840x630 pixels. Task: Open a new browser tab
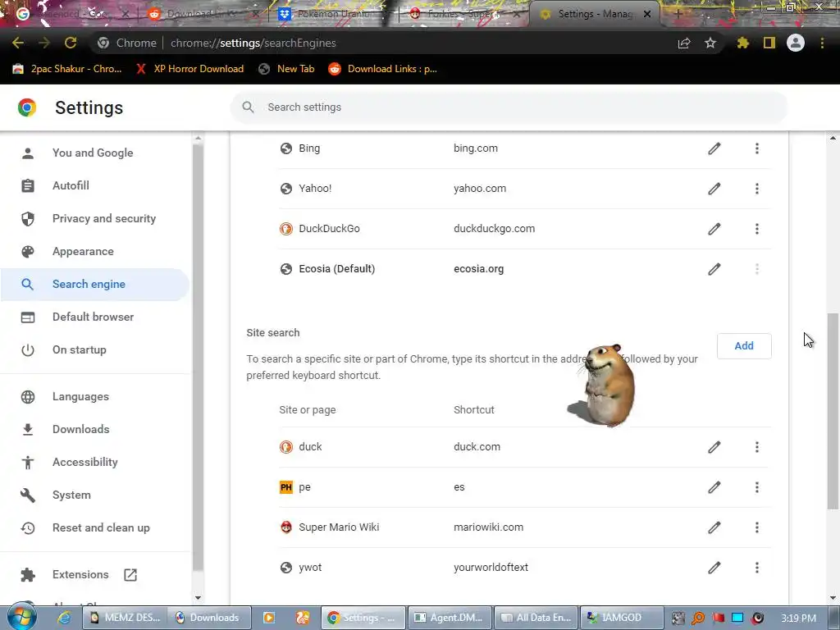click(x=678, y=14)
